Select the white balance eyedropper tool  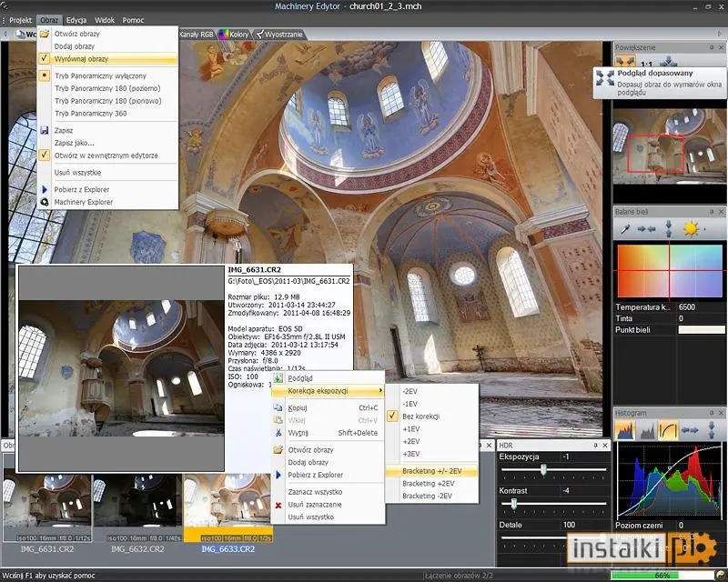point(625,229)
